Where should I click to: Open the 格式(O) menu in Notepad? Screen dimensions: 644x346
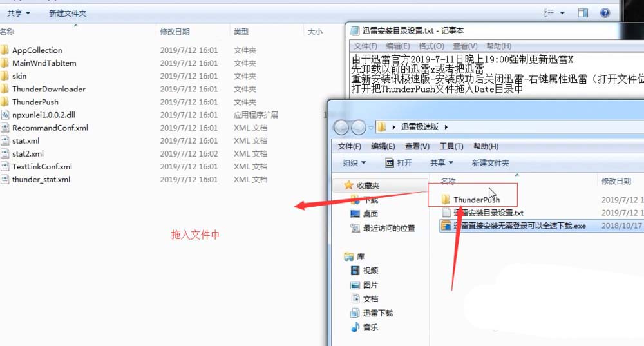pos(431,46)
